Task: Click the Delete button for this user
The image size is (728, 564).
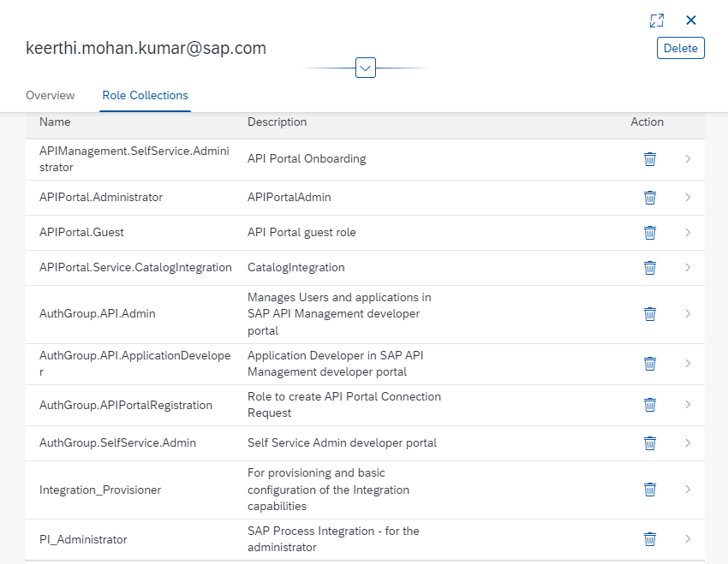Action: point(681,48)
